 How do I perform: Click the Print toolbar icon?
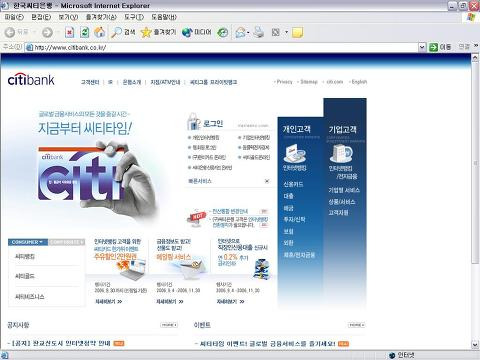pyautogui.click(x=259, y=32)
